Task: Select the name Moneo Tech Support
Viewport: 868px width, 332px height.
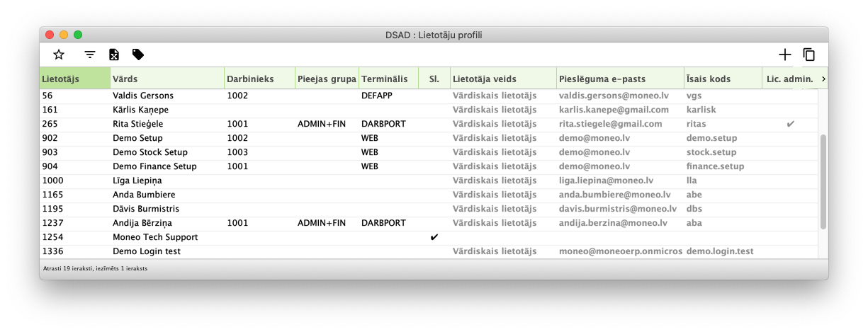Action: click(x=155, y=237)
